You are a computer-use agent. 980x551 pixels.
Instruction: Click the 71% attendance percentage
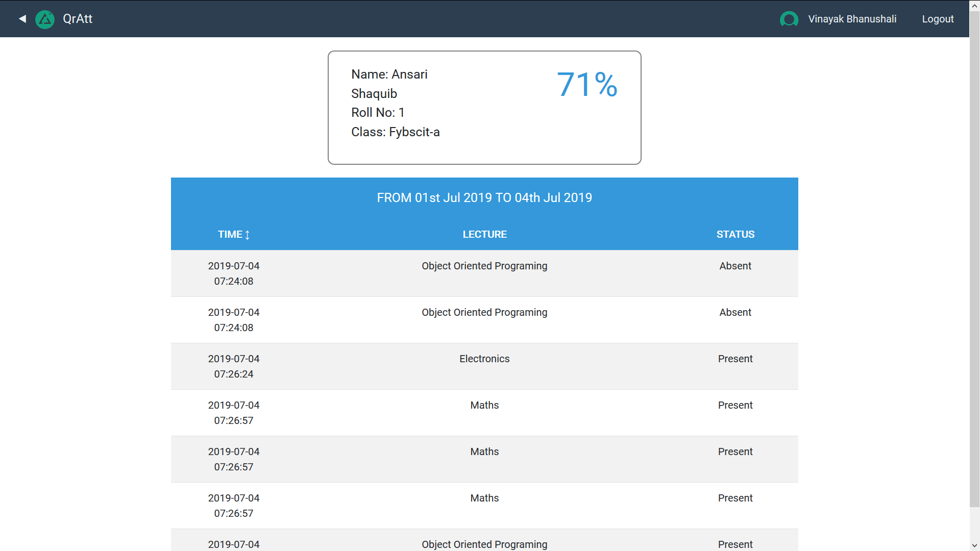tap(587, 84)
